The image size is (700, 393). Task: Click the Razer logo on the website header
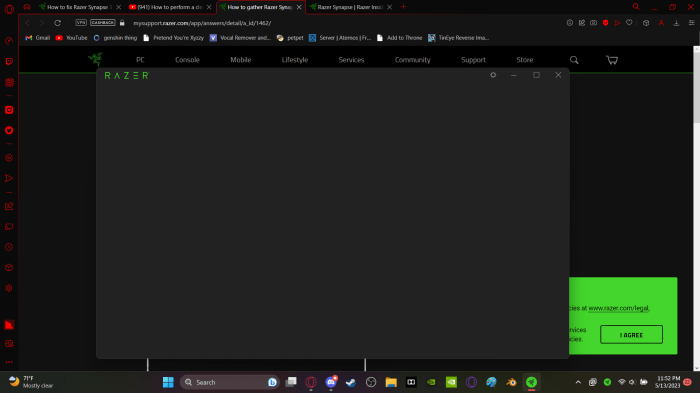(95, 59)
